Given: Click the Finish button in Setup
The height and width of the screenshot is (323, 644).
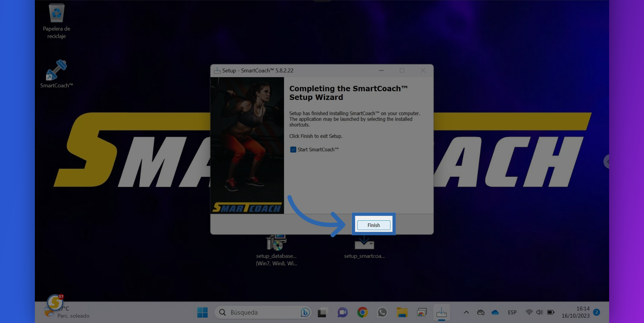Looking at the screenshot, I should (374, 225).
